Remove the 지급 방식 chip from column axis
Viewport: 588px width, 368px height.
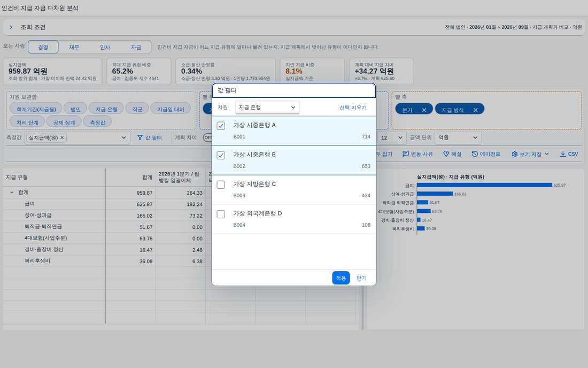click(476, 110)
